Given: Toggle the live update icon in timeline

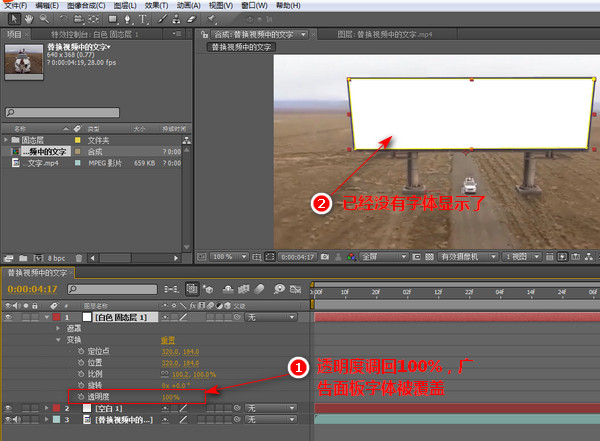Looking at the screenshot, I should click(192, 289).
